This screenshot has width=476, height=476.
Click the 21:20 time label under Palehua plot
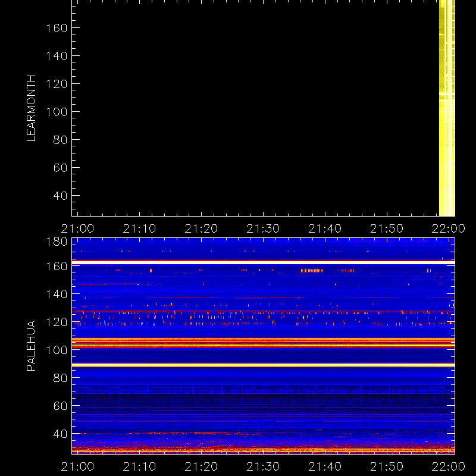point(201,466)
